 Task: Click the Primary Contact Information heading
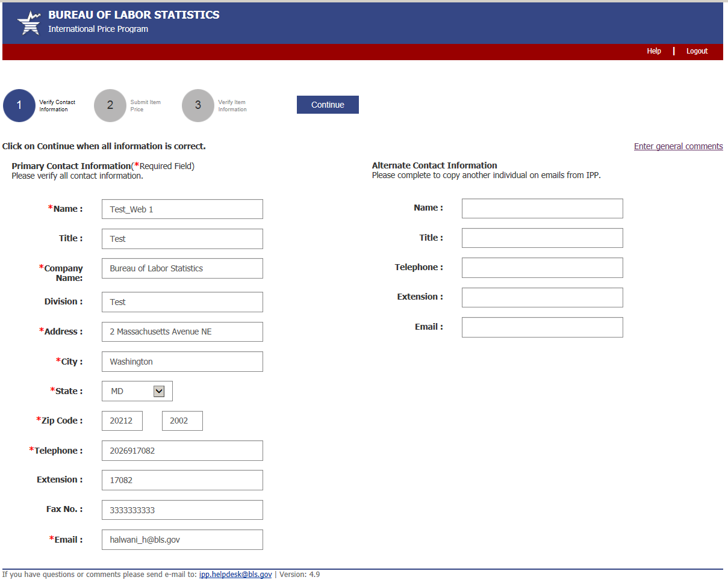pos(71,166)
